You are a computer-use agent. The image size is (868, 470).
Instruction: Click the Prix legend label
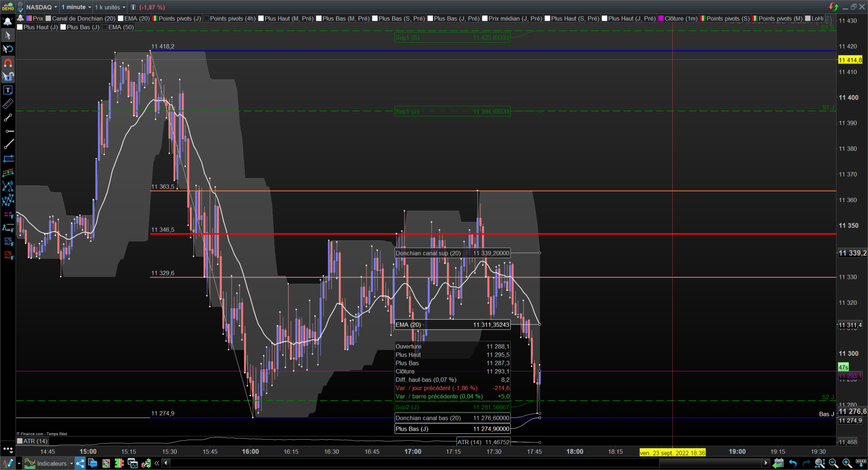(x=38, y=19)
